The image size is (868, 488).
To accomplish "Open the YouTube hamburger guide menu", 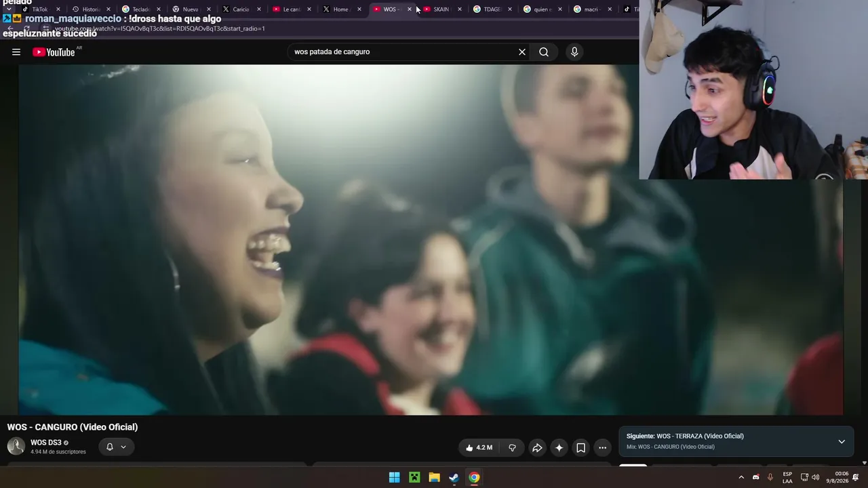I will pos(16,52).
